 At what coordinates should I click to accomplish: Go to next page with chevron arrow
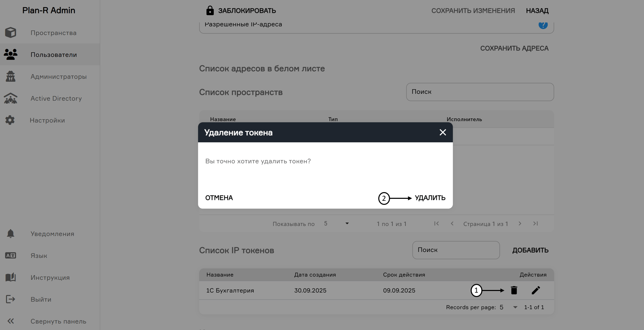[x=520, y=223]
